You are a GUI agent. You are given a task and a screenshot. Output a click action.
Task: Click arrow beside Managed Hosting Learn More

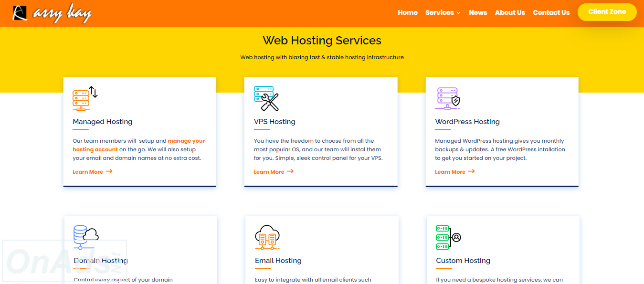click(109, 171)
